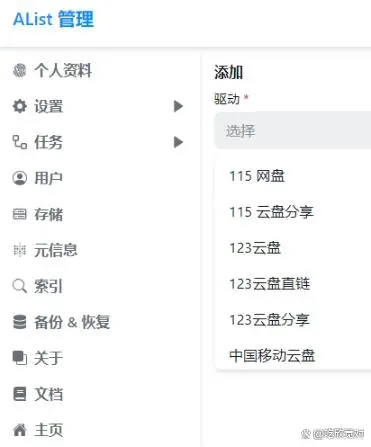This screenshot has height=447, width=371.
Task: Click the copy icon next to 关于
Action: (19, 358)
